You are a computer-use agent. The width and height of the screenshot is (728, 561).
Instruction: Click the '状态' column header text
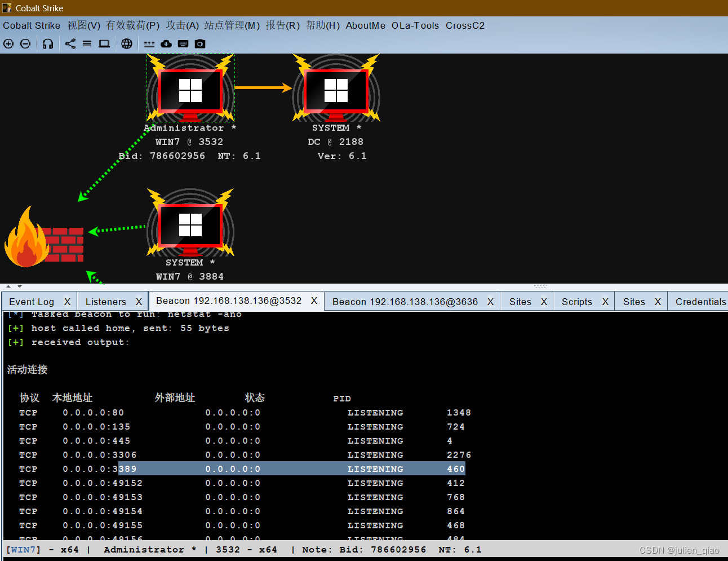click(x=255, y=398)
